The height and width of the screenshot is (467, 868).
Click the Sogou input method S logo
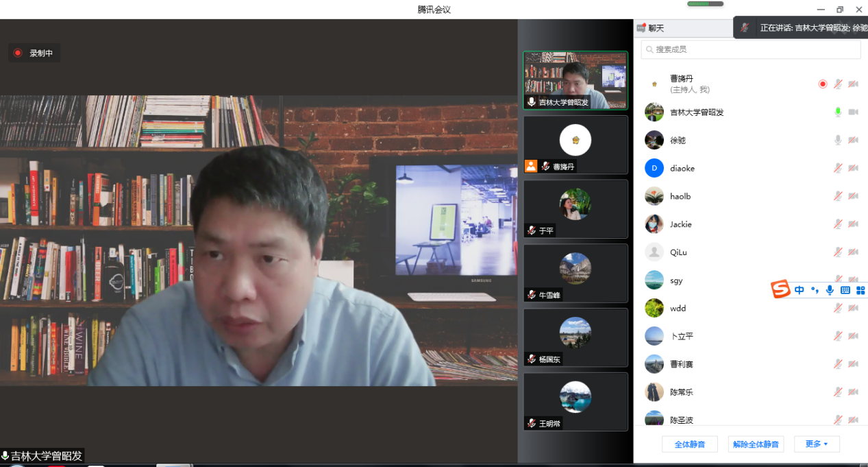(x=780, y=290)
